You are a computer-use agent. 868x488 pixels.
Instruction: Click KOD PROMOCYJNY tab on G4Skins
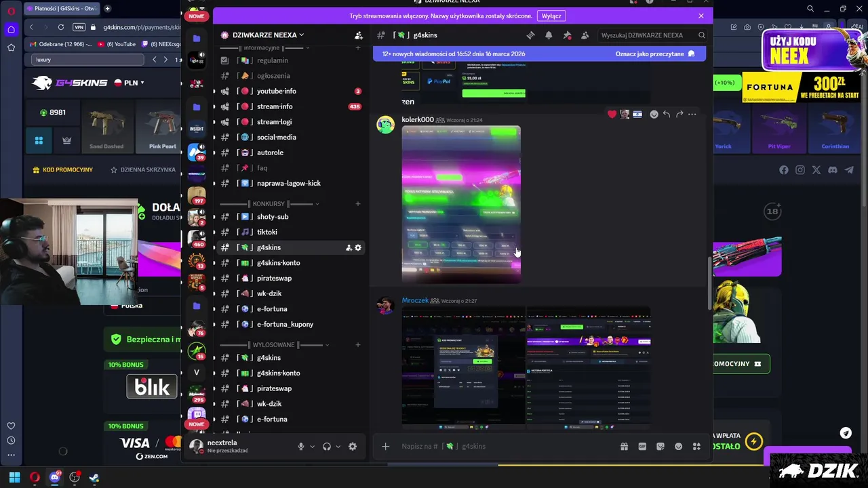click(x=62, y=169)
